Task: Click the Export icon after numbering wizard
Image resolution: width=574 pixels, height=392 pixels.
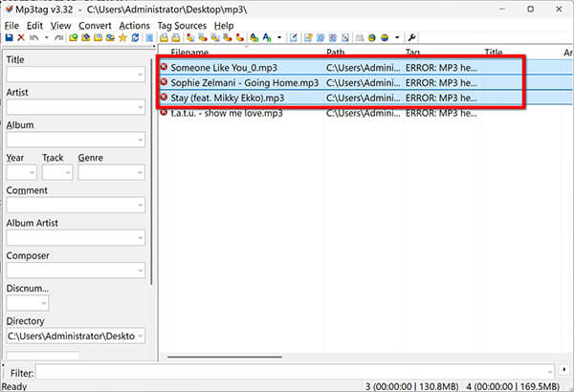Action: [x=308, y=37]
